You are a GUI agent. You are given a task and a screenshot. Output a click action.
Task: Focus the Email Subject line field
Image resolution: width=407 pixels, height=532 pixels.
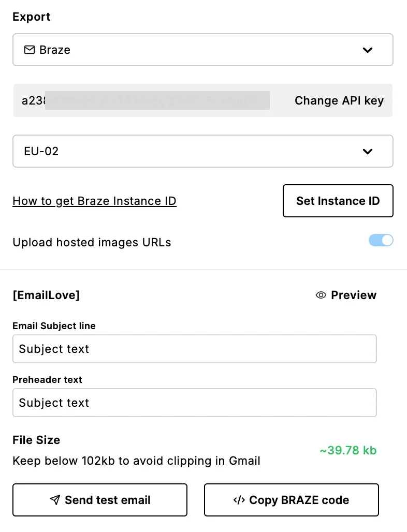(194, 349)
